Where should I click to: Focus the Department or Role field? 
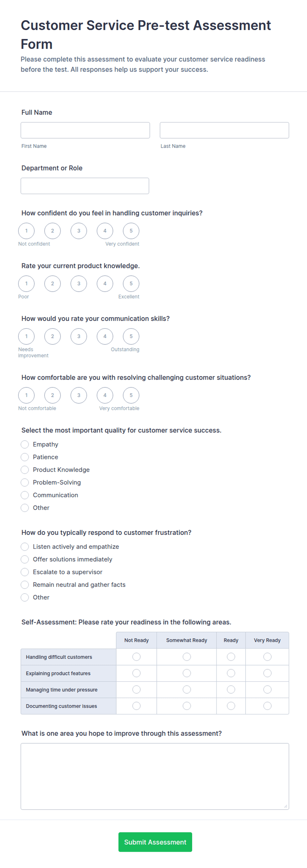85,186
